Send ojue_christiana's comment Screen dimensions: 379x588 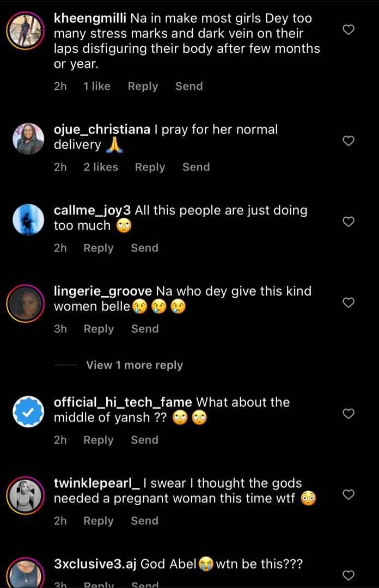[x=196, y=167]
